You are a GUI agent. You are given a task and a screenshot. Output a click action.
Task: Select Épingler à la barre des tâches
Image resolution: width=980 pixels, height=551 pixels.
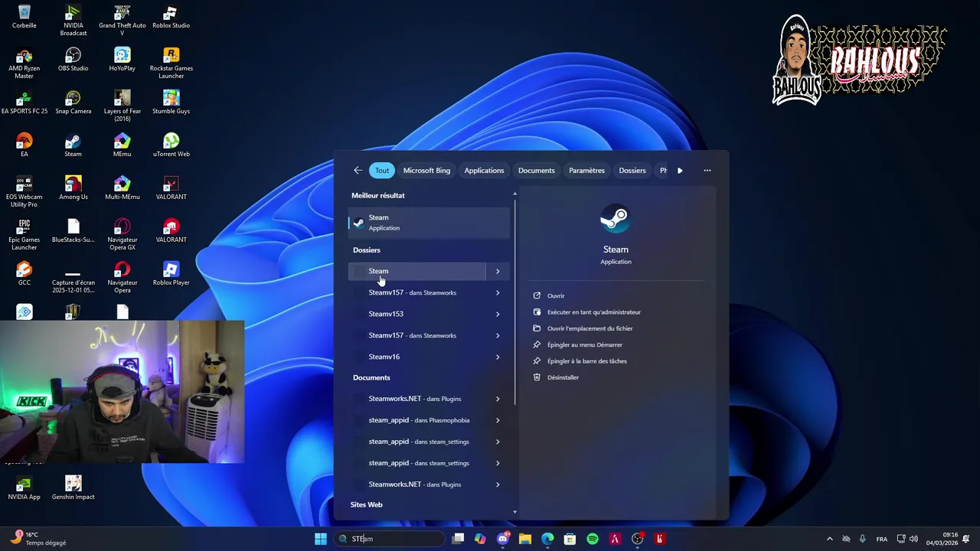[x=586, y=361]
